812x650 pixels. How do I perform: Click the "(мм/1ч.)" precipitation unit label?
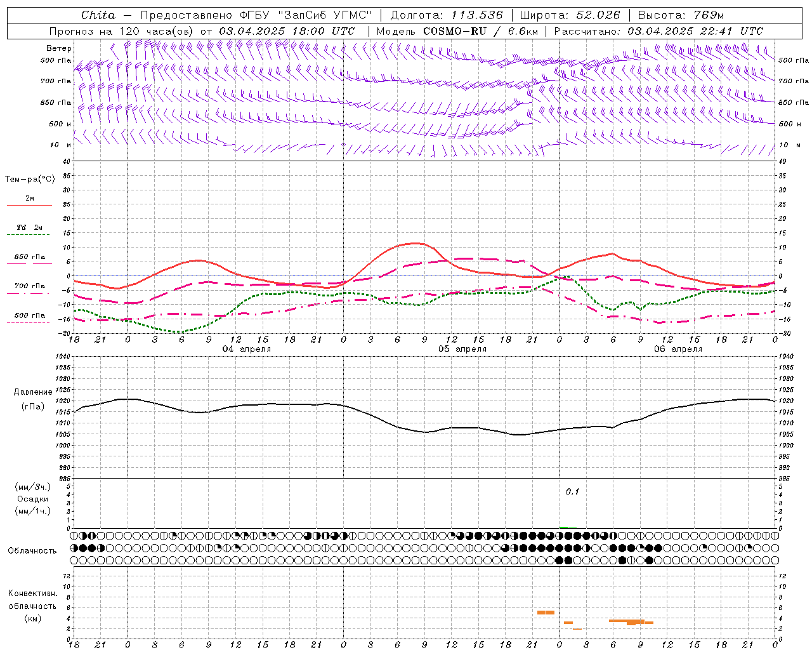(33, 511)
